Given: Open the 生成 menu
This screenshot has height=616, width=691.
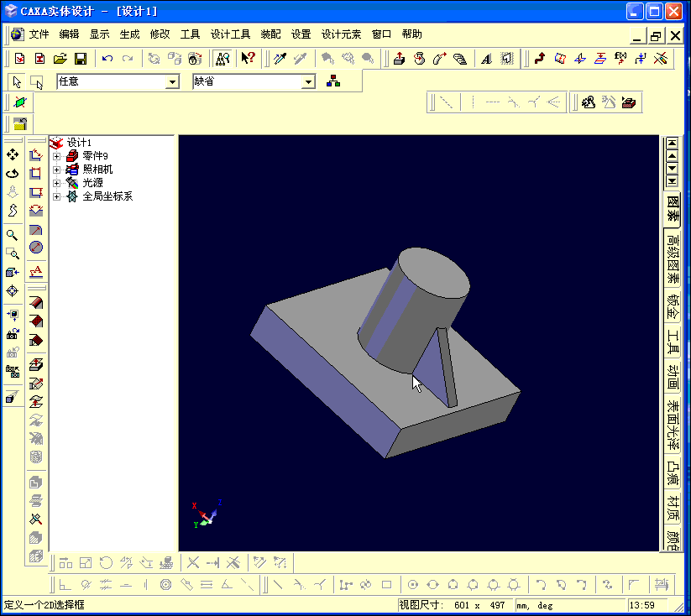Looking at the screenshot, I should click(x=129, y=34).
